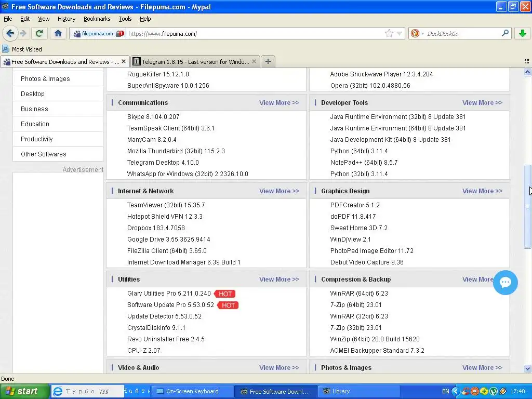The width and height of the screenshot is (532, 399).
Task: Click the scrollbar down arrow
Action: point(527,368)
